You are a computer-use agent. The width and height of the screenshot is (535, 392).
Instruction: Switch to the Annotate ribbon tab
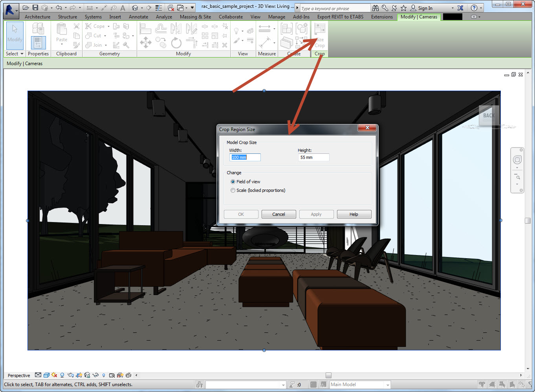click(138, 16)
